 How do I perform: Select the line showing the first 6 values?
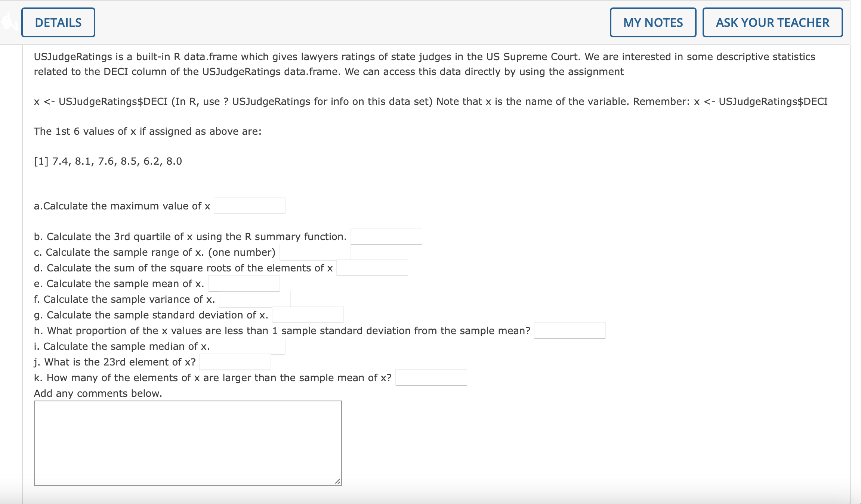click(108, 161)
